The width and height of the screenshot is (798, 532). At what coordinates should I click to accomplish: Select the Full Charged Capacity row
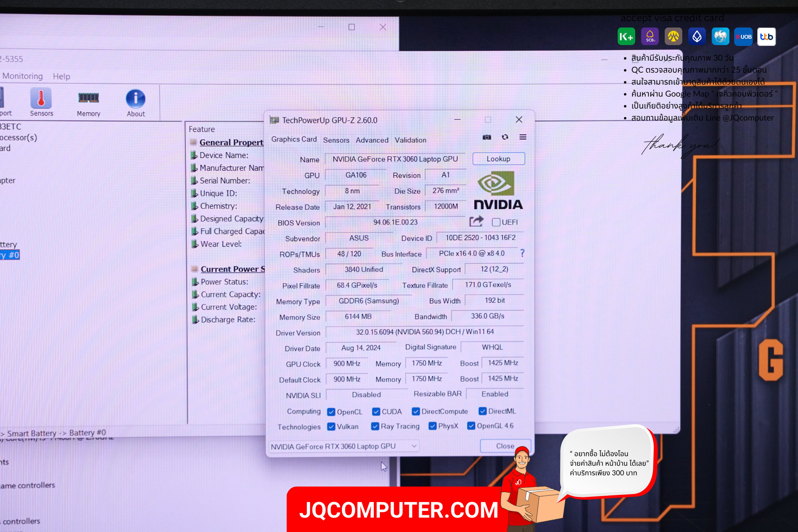(x=227, y=231)
